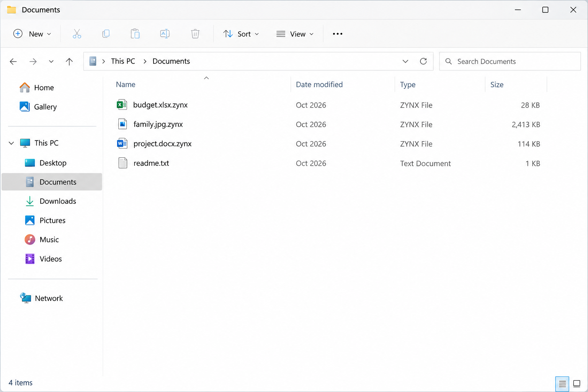Select This PC in navigation pane
The height and width of the screenshot is (392, 588).
point(46,143)
